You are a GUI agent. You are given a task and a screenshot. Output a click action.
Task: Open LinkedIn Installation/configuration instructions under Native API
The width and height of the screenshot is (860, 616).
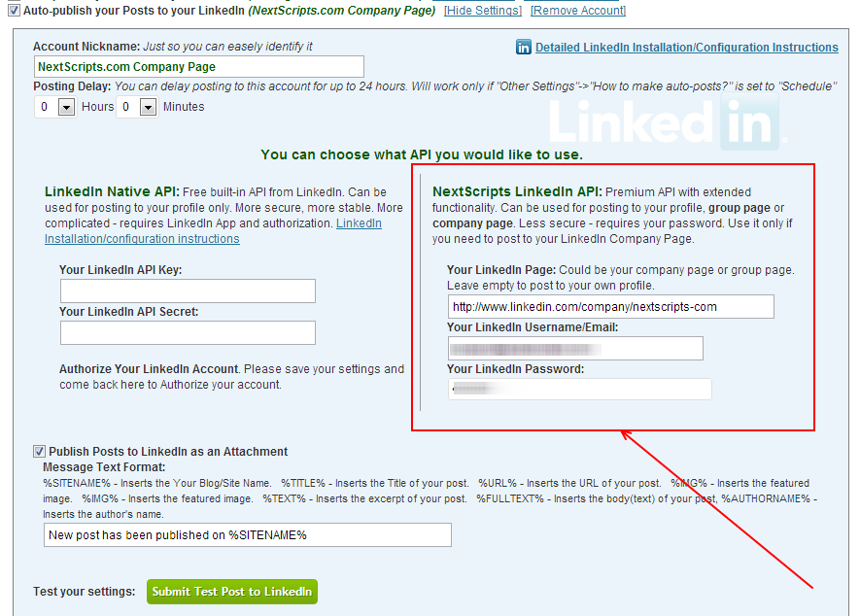[x=214, y=231]
